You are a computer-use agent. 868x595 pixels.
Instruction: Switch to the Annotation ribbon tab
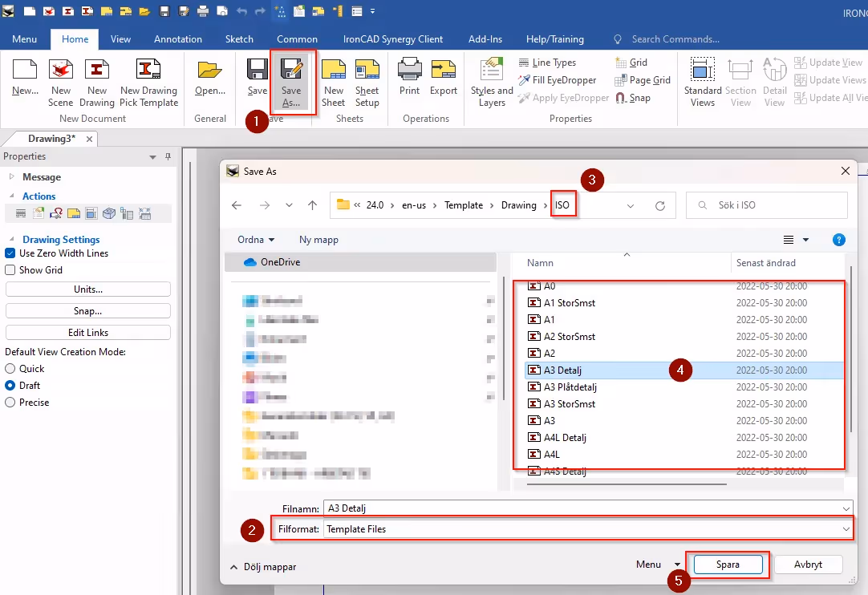pos(178,39)
